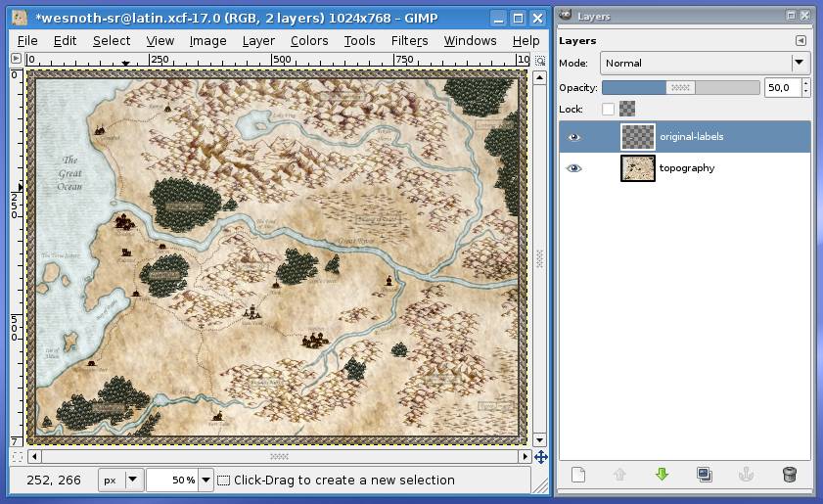Open the Help menu

pos(526,40)
